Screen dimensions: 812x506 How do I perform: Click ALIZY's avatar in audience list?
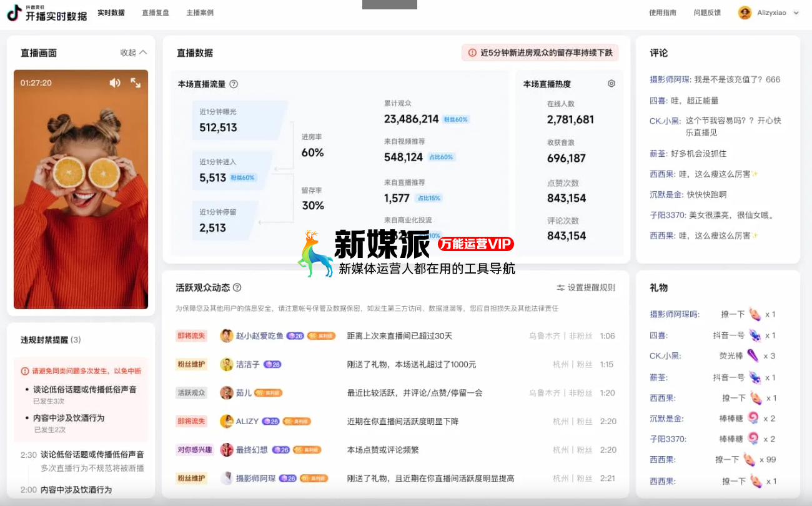click(227, 421)
